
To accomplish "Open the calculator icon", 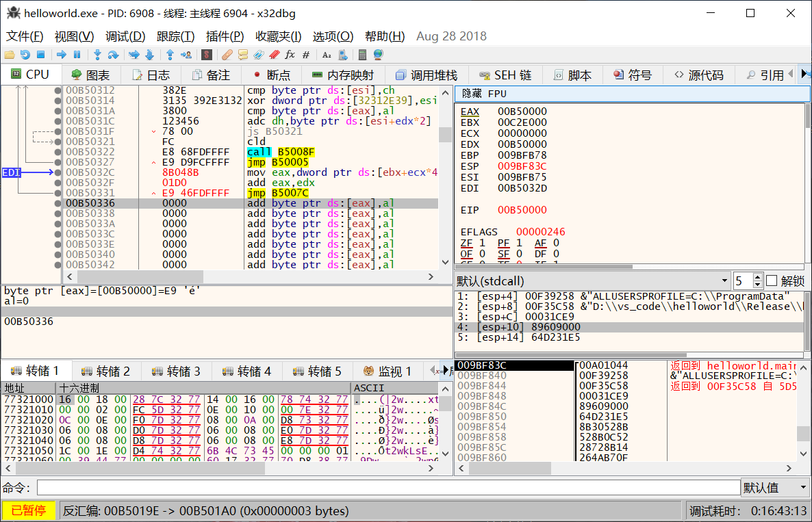I will [362, 54].
